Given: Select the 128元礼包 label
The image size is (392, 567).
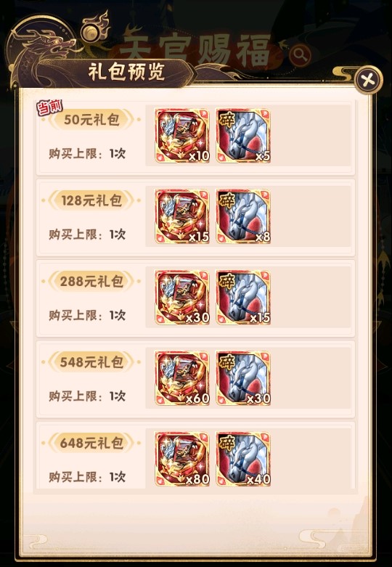Looking at the screenshot, I should tap(91, 200).
